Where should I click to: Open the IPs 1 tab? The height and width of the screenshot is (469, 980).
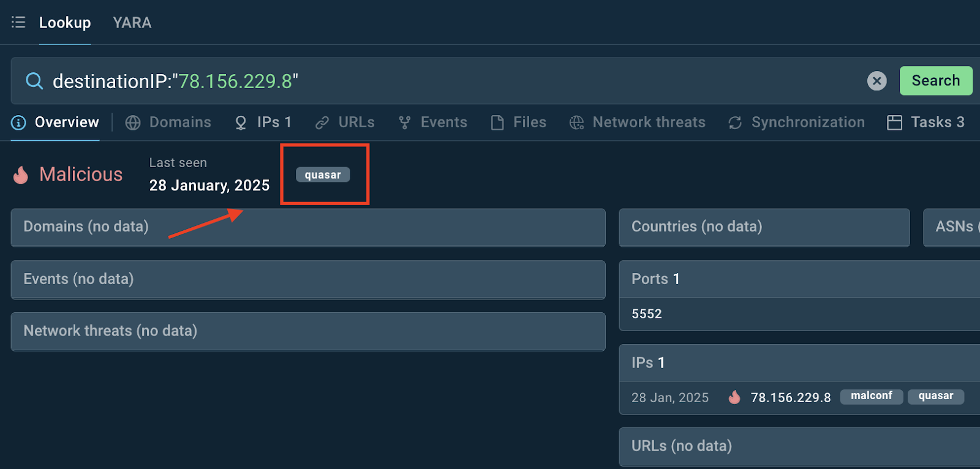tap(263, 122)
